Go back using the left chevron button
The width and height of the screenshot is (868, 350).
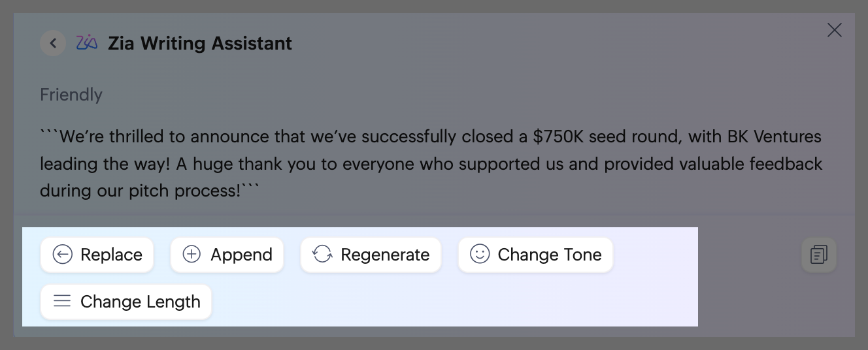pyautogui.click(x=53, y=44)
